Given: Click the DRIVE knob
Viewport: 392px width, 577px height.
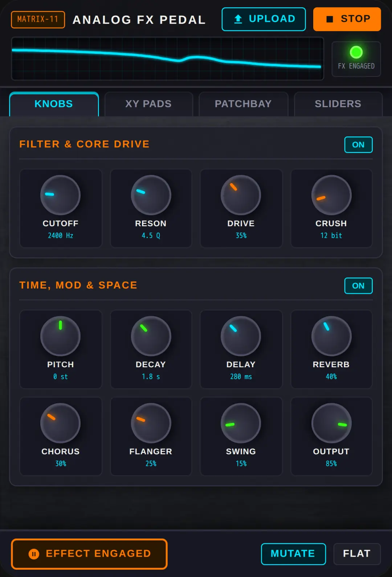Looking at the screenshot, I should [x=241, y=195].
